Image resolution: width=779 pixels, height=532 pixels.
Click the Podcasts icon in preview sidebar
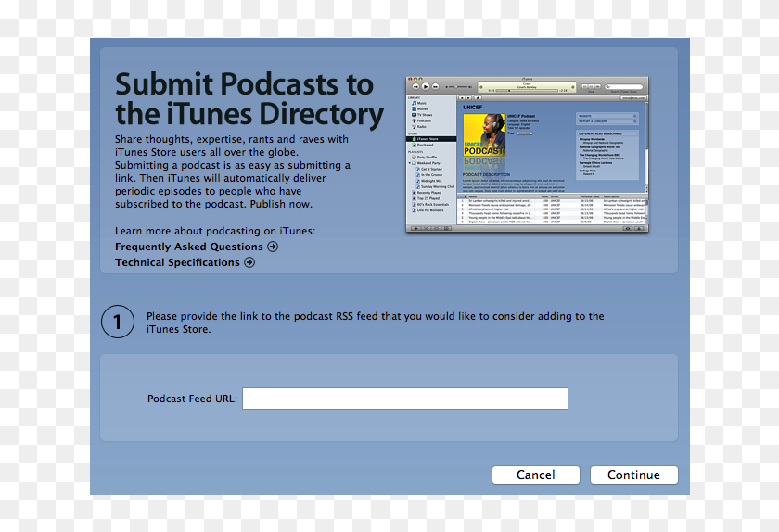pyautogui.click(x=414, y=120)
